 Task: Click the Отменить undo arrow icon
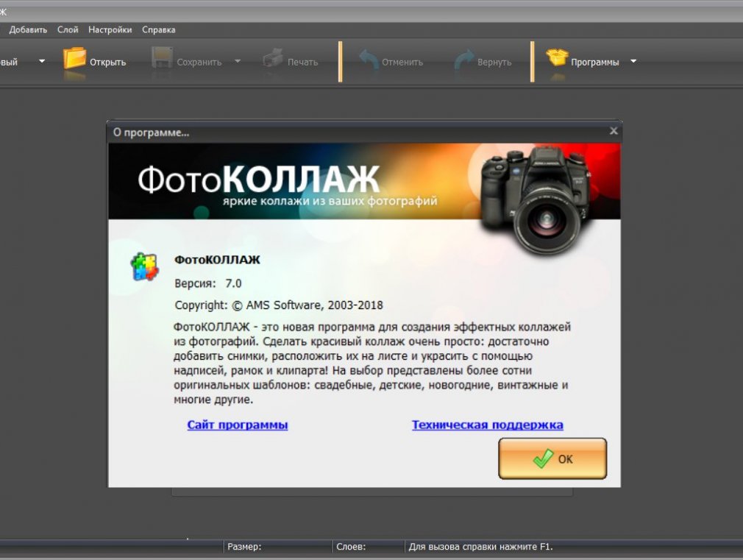pyautogui.click(x=368, y=59)
